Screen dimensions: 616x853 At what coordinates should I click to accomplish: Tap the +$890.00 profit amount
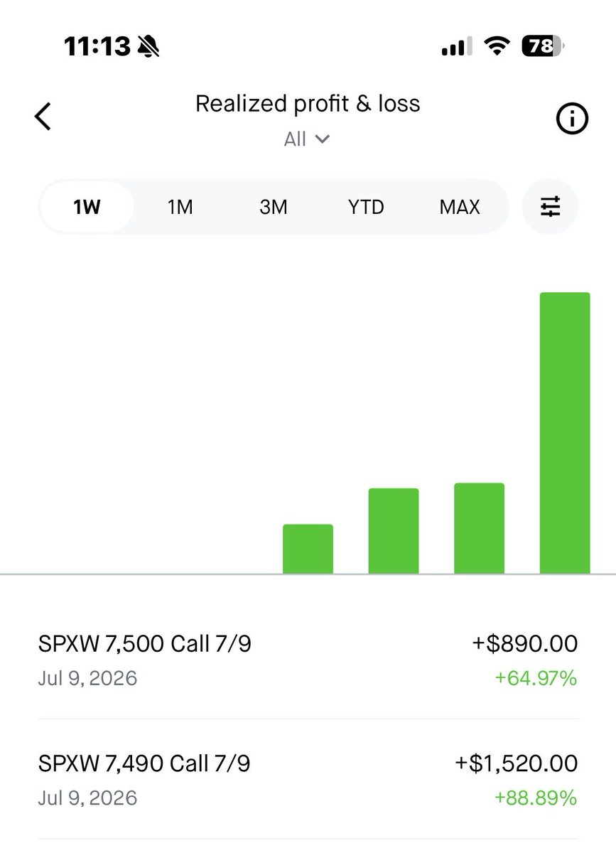tap(525, 644)
